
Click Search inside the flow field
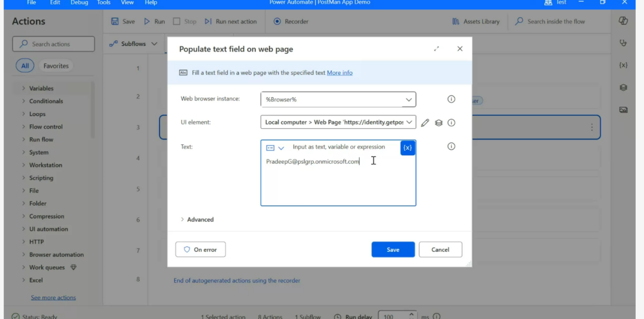556,21
